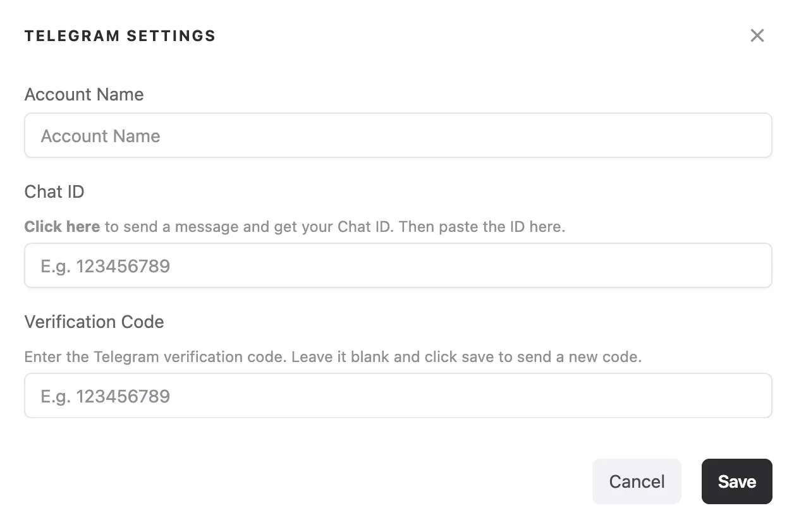The height and width of the screenshot is (532, 794).
Task: Click the Chat ID input field
Action: [x=398, y=265]
